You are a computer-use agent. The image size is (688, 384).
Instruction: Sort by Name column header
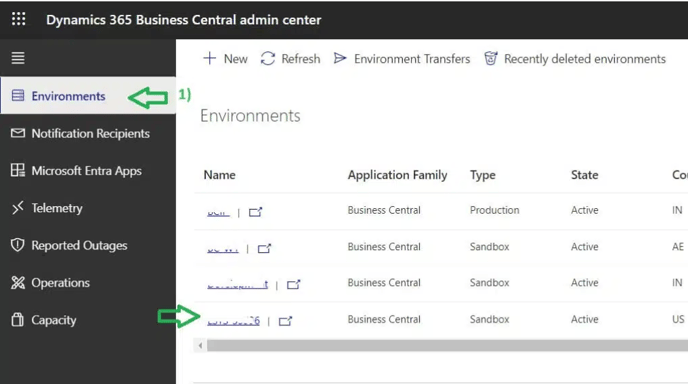pyautogui.click(x=219, y=175)
